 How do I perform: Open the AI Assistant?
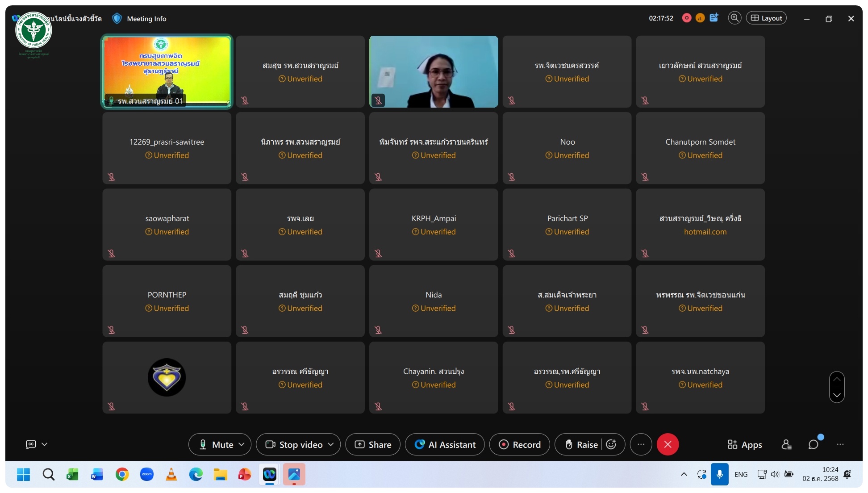click(445, 444)
